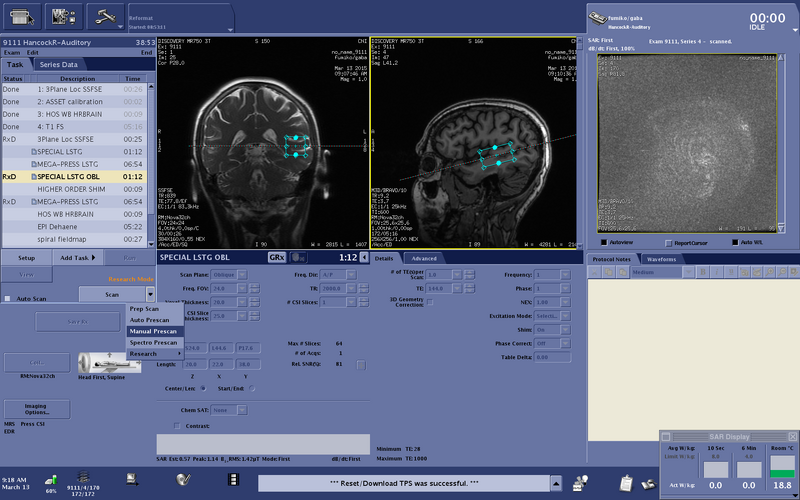Open the patient schedule icon beside message bar
Screen dimensions: 800x500
coord(580,482)
